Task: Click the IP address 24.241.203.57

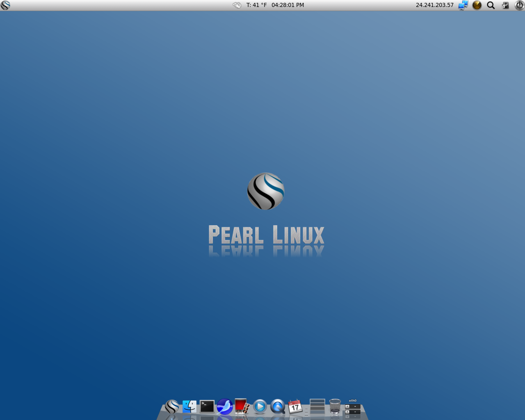Action: [434, 5]
